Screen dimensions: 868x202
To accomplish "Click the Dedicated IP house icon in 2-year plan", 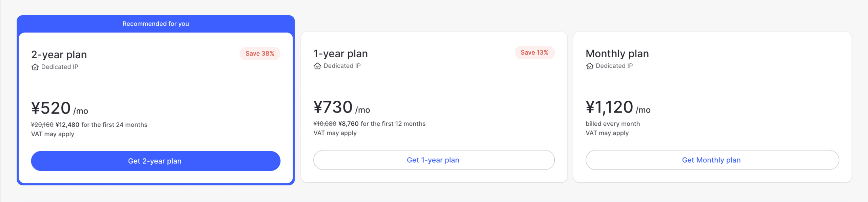I will [35, 67].
